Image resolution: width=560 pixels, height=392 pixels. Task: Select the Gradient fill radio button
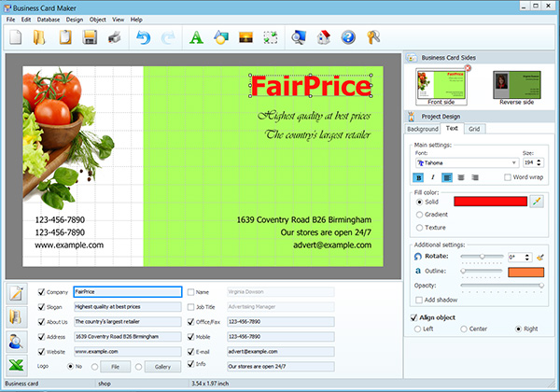click(x=420, y=215)
